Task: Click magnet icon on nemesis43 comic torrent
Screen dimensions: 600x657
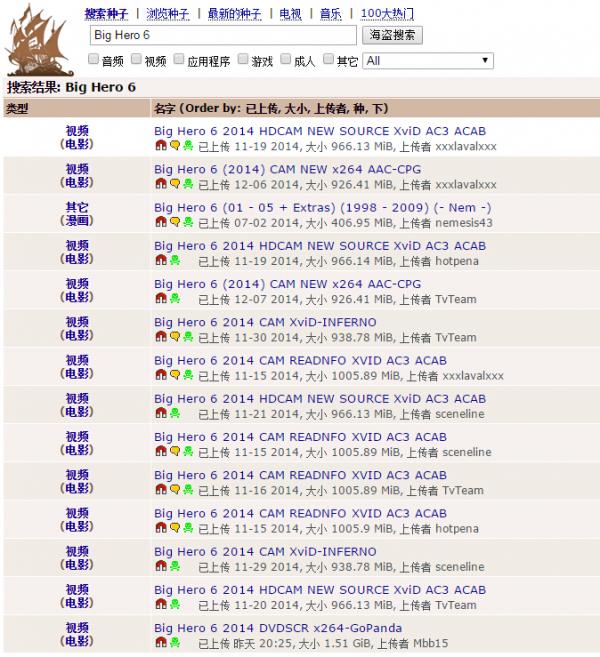Action: coord(161,222)
